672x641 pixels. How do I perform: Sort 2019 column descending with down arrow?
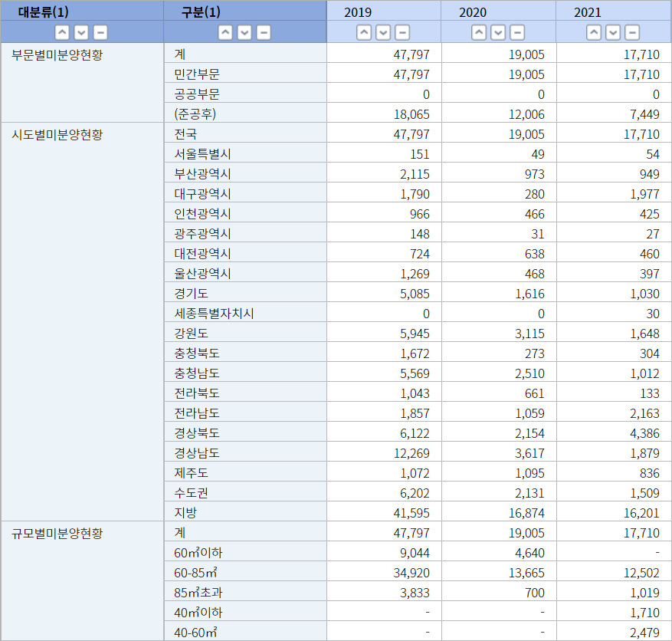tap(383, 32)
